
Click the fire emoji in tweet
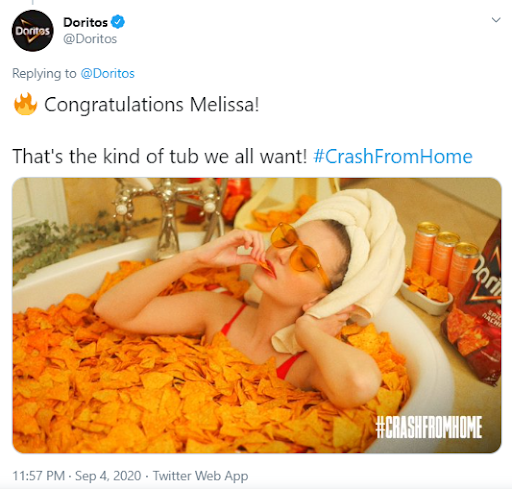coord(25,104)
